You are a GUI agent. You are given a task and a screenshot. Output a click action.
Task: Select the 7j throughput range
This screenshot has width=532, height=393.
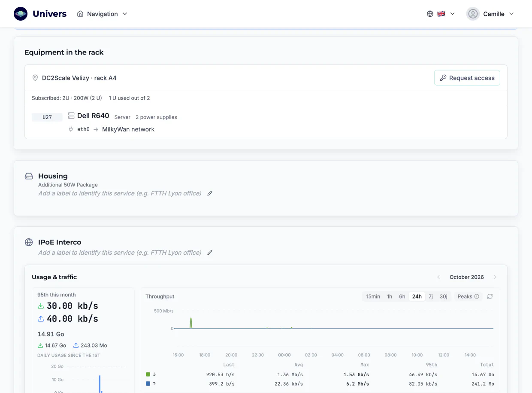431,296
